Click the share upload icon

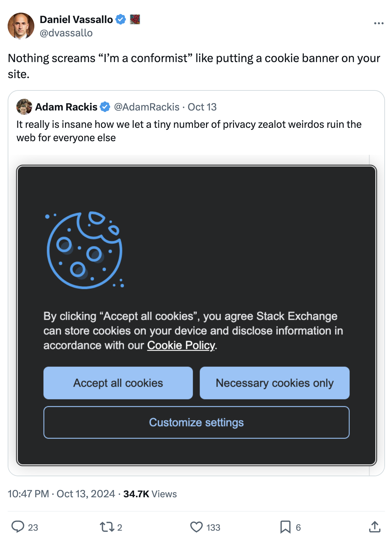point(375,527)
